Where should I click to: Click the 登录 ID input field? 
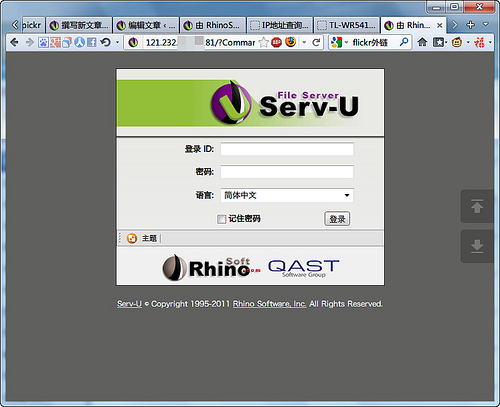coord(287,149)
